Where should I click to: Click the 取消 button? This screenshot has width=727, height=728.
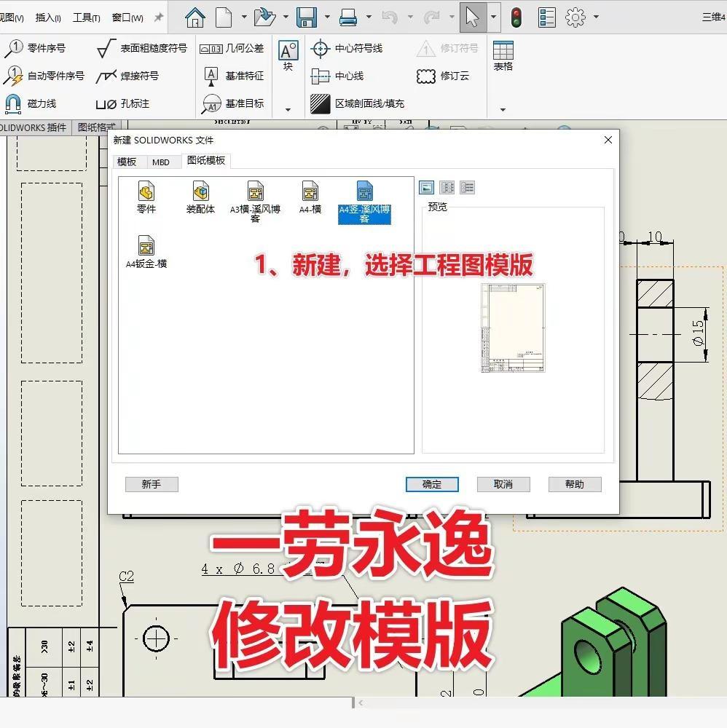(x=503, y=484)
